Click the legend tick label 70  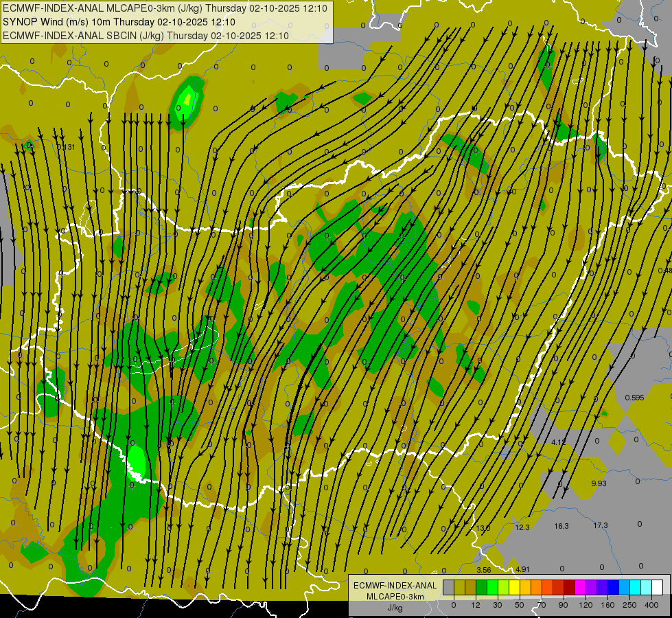tap(542, 605)
